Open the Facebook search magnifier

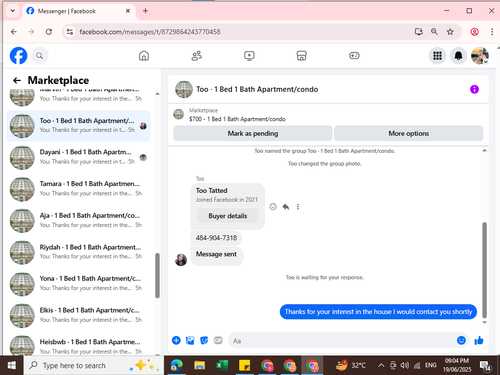(40, 56)
